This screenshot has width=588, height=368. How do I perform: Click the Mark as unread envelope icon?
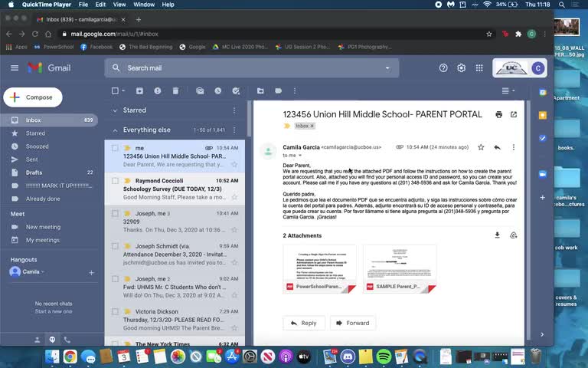tap(200, 91)
